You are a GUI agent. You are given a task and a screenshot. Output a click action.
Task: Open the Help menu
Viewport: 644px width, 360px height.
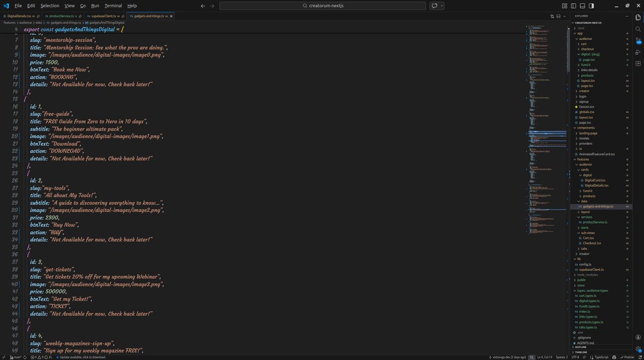pyautogui.click(x=132, y=5)
